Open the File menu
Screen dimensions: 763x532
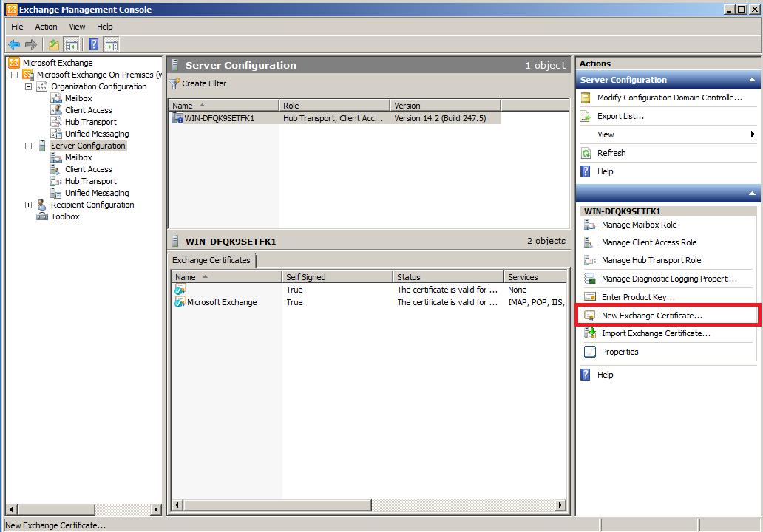coord(17,27)
